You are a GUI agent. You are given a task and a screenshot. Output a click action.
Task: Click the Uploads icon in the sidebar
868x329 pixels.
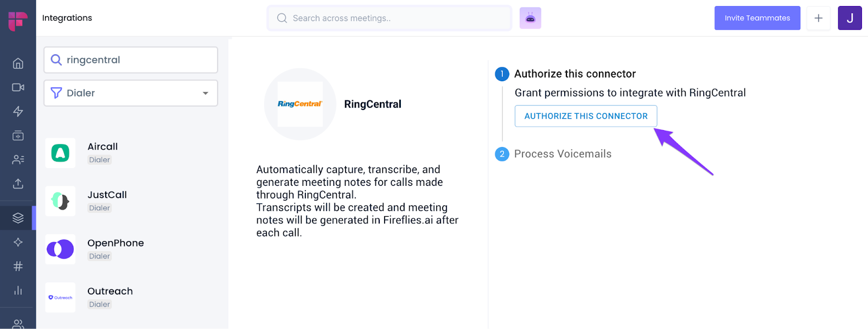coord(18,184)
